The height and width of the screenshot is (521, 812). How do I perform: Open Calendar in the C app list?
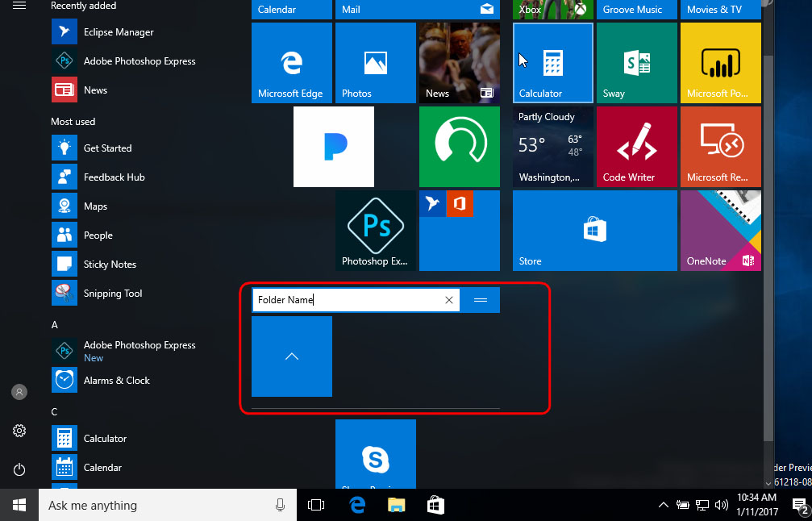coord(87,467)
